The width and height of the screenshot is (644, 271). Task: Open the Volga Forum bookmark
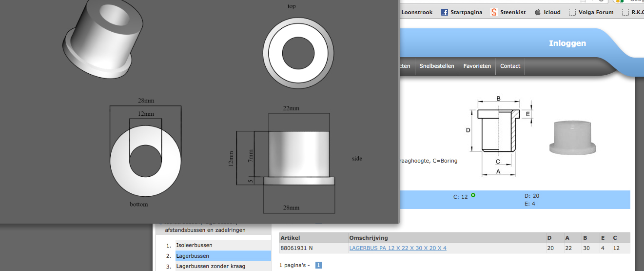591,12
